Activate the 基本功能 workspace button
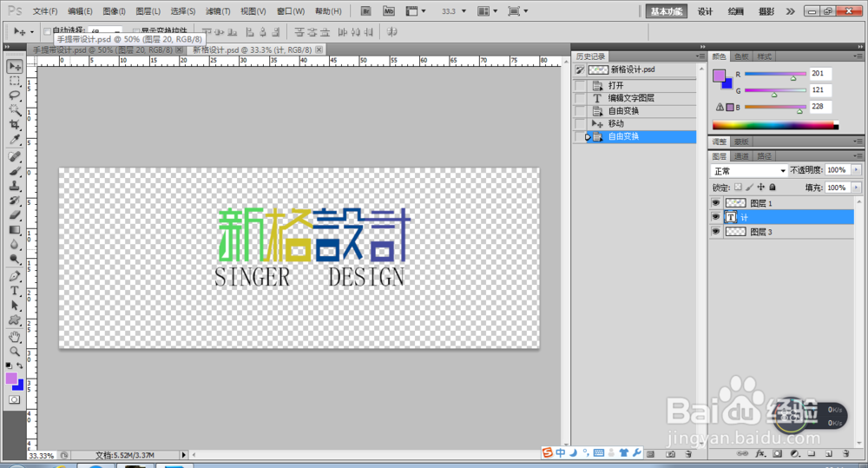The image size is (868, 468). (x=666, y=11)
